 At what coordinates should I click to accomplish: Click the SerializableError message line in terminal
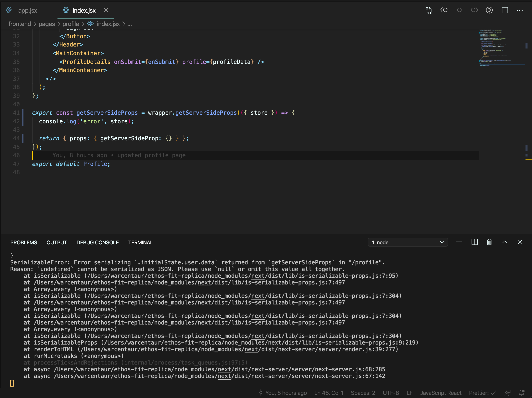click(197, 262)
